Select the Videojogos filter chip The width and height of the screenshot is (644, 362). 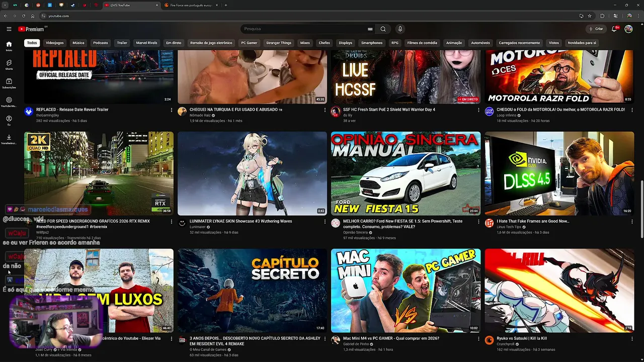point(55,43)
